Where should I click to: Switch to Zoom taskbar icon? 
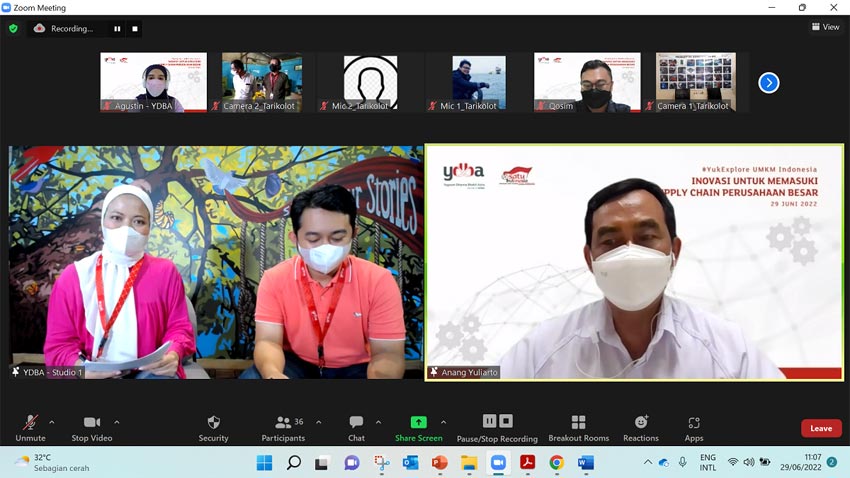[x=498, y=463]
